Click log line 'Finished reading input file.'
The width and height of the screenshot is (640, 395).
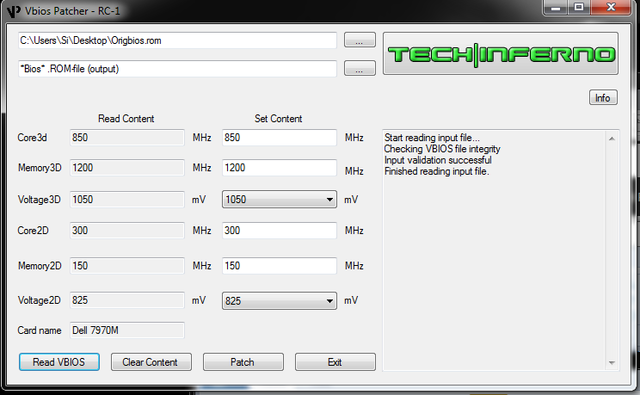coord(436,171)
